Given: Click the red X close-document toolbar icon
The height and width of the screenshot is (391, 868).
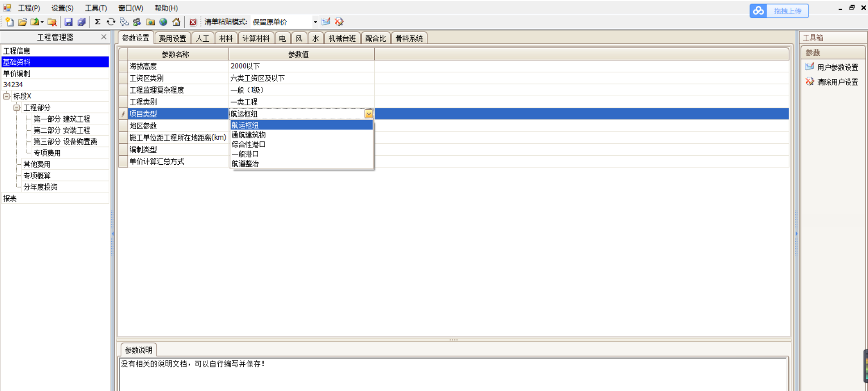Looking at the screenshot, I should coord(193,22).
